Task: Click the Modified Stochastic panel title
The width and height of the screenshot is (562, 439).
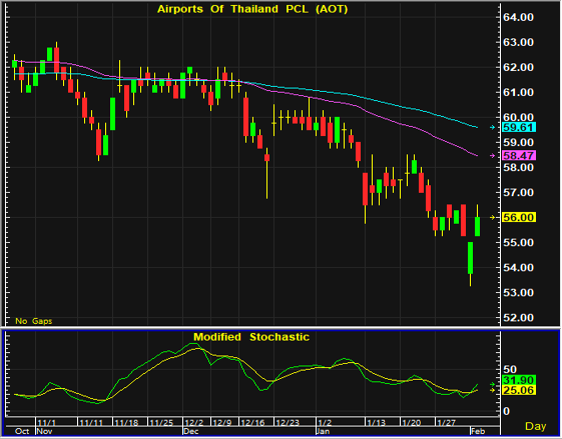Action: pos(251,337)
